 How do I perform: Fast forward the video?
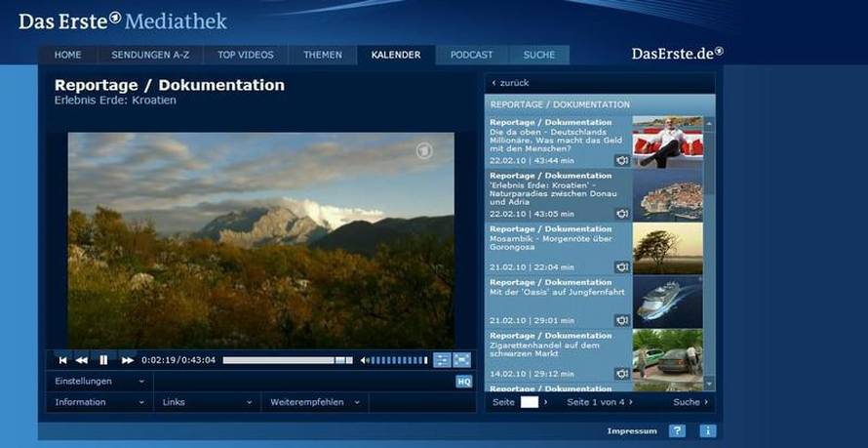[128, 360]
